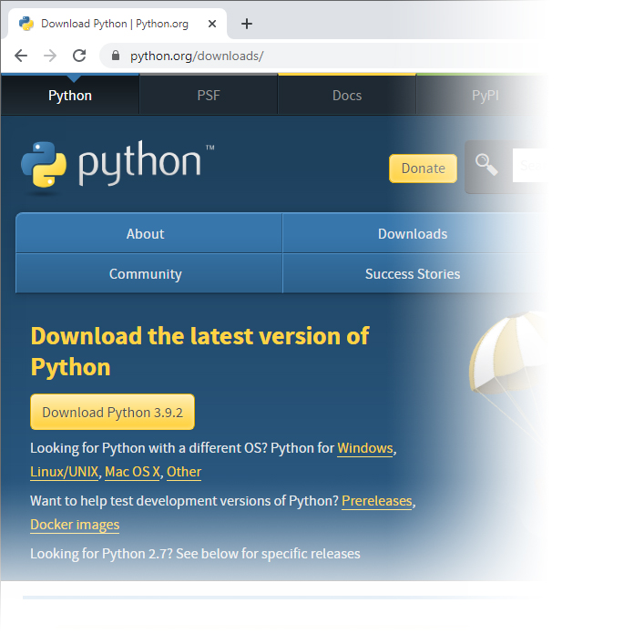
Task: Close the Download Python tab
Action: [212, 24]
